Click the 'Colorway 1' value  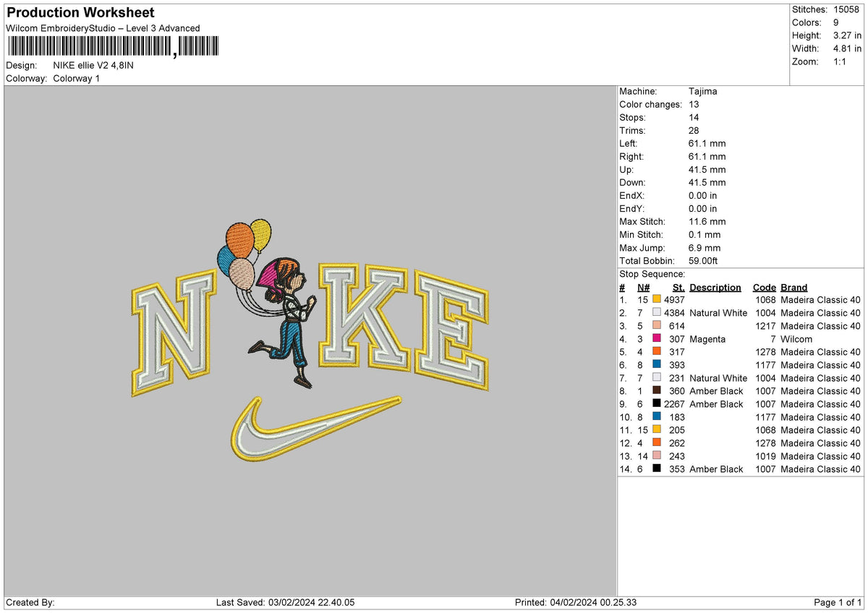pyautogui.click(x=77, y=78)
